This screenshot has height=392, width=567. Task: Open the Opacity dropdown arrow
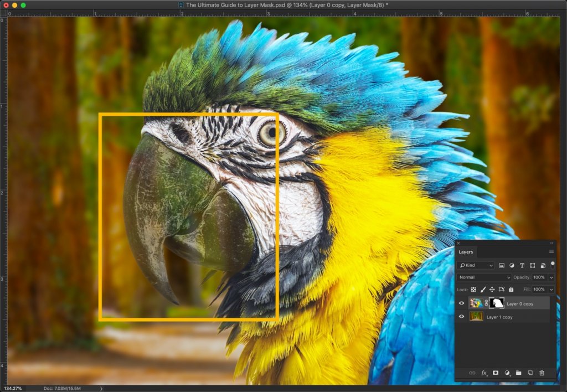click(551, 277)
